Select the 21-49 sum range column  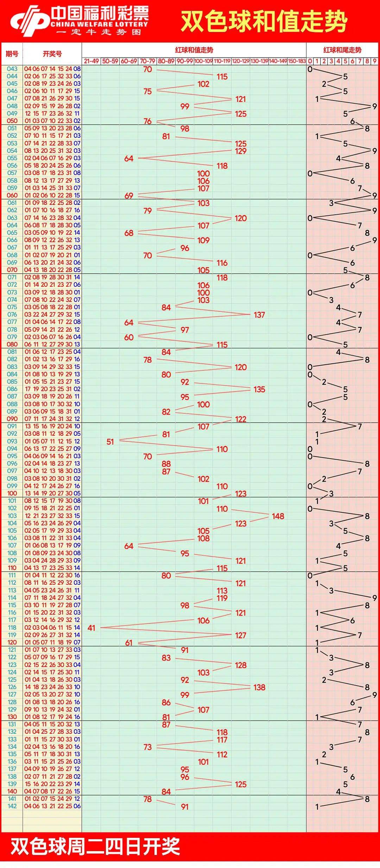[x=91, y=61]
